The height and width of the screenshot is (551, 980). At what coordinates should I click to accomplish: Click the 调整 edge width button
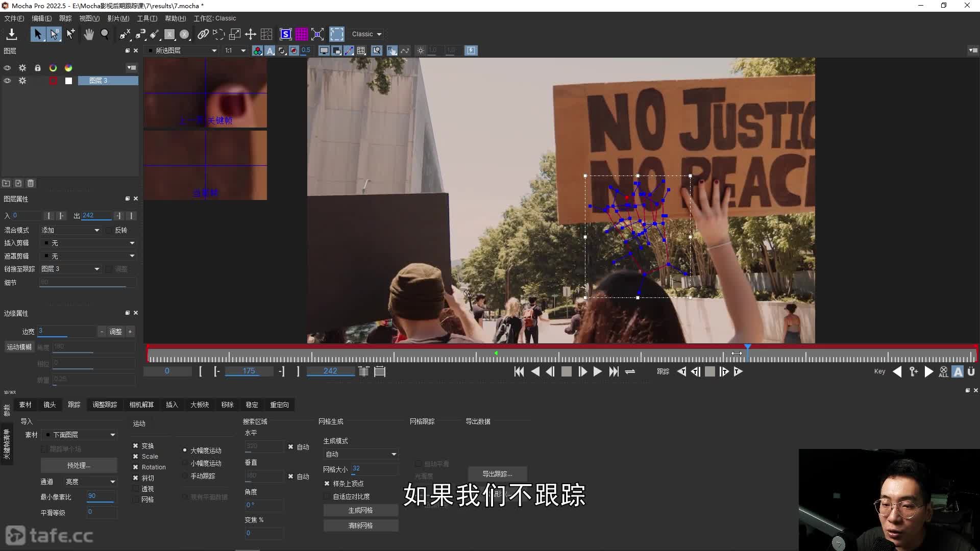click(x=116, y=332)
